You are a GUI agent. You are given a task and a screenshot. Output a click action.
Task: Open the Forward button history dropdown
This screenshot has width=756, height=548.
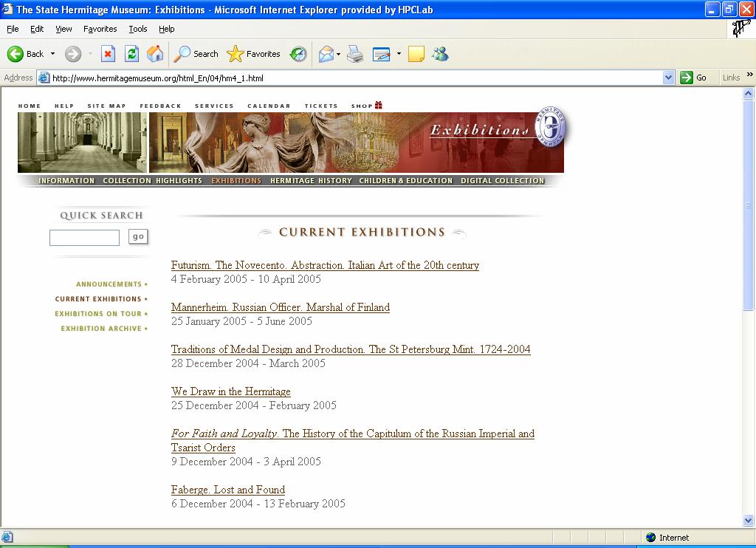[x=90, y=54]
